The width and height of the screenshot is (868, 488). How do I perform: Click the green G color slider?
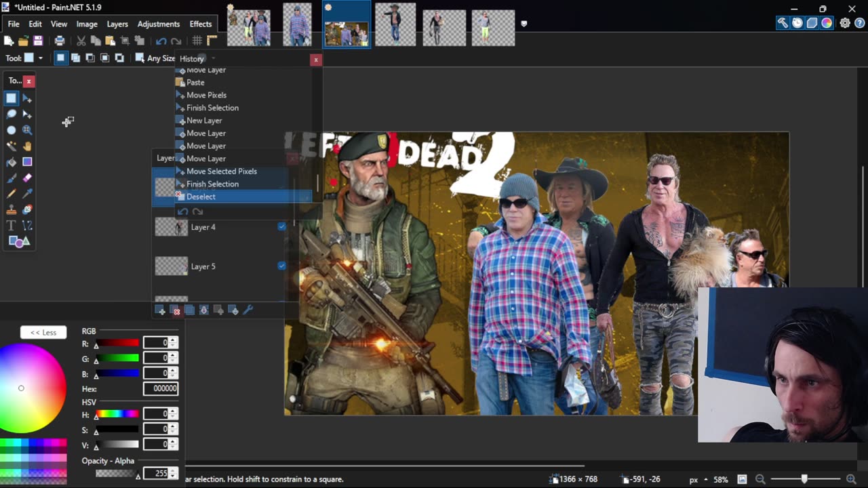click(x=117, y=358)
